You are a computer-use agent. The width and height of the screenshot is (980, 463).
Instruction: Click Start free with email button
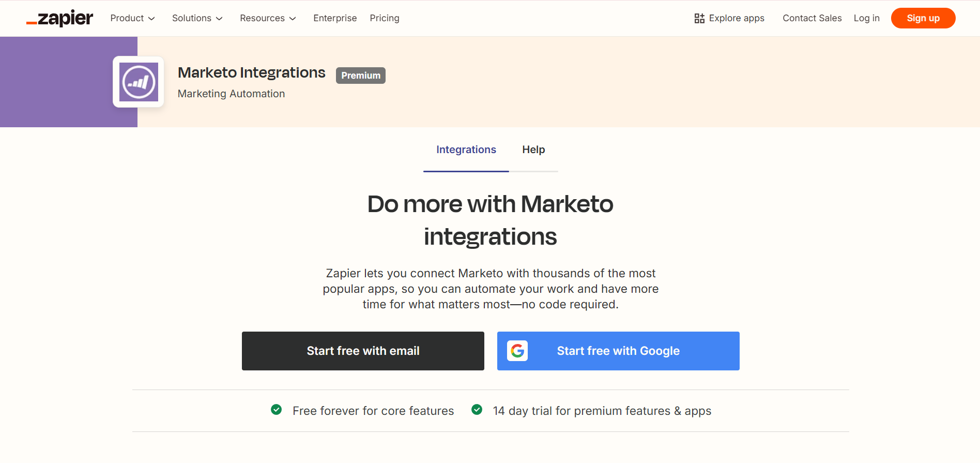point(363,351)
